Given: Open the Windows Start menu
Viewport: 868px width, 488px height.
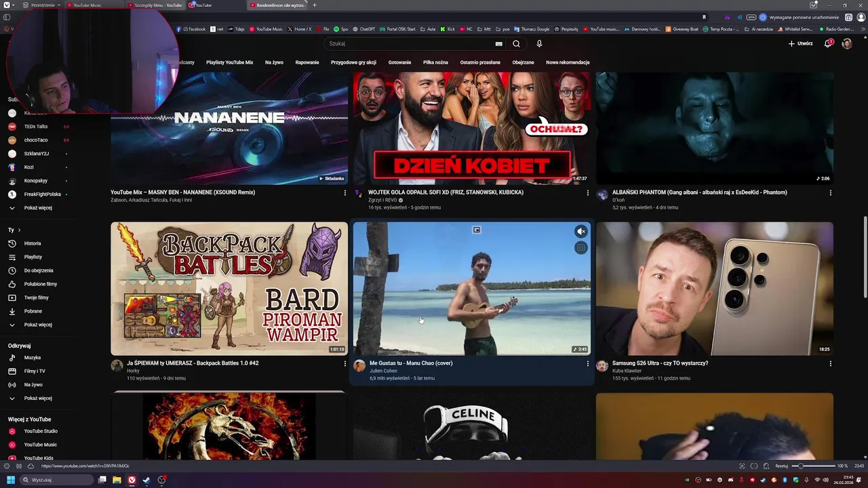Looking at the screenshot, I should coord(11,480).
